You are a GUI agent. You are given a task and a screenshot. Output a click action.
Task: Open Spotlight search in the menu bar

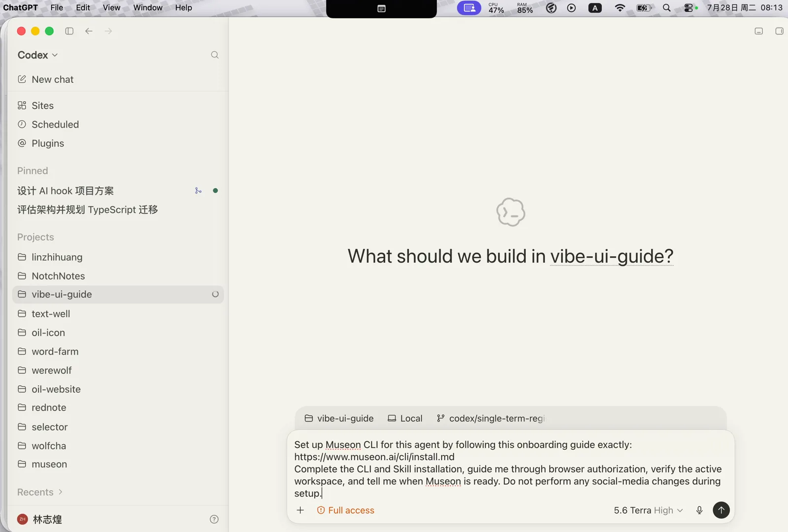coord(667,8)
